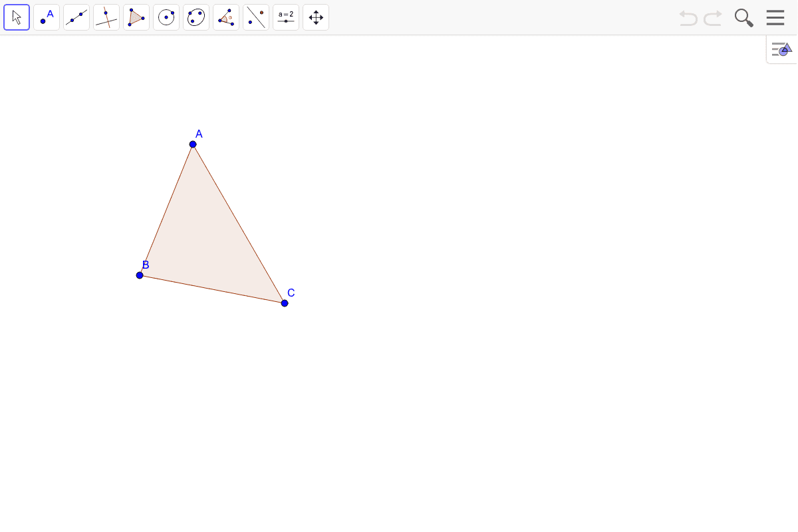Click the Undo arrow
This screenshot has height=532, width=798.
point(688,18)
